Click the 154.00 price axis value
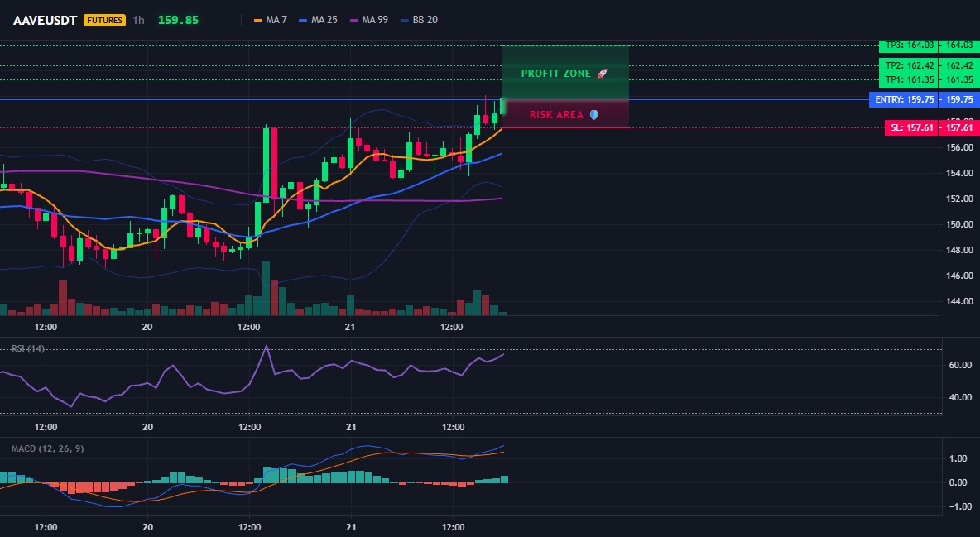The image size is (980, 537). 959,173
